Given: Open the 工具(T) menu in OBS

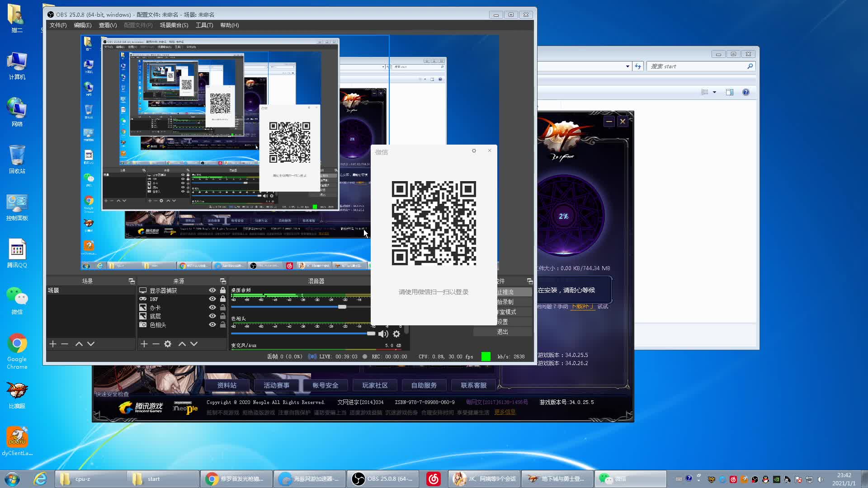Looking at the screenshot, I should [204, 25].
